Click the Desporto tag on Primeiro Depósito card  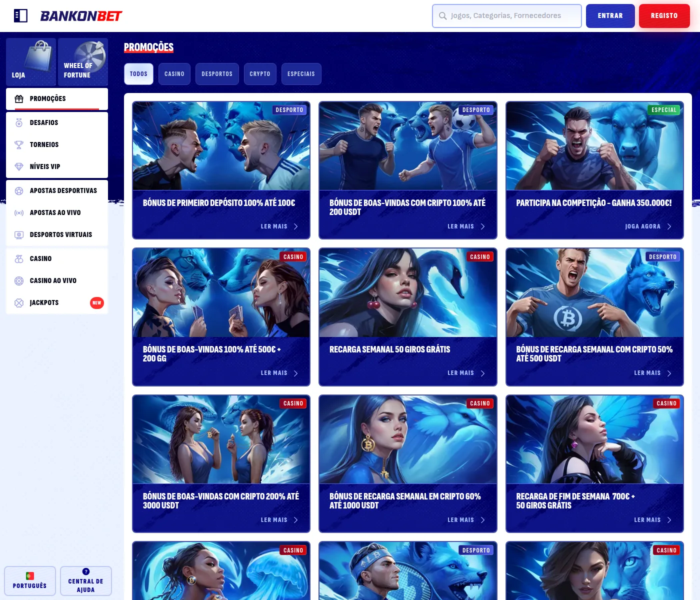[x=289, y=110]
